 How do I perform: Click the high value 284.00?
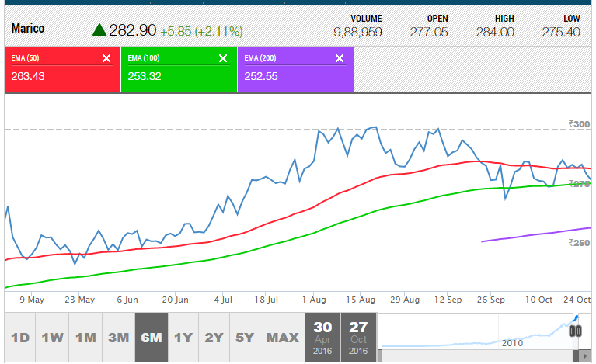pyautogui.click(x=495, y=33)
